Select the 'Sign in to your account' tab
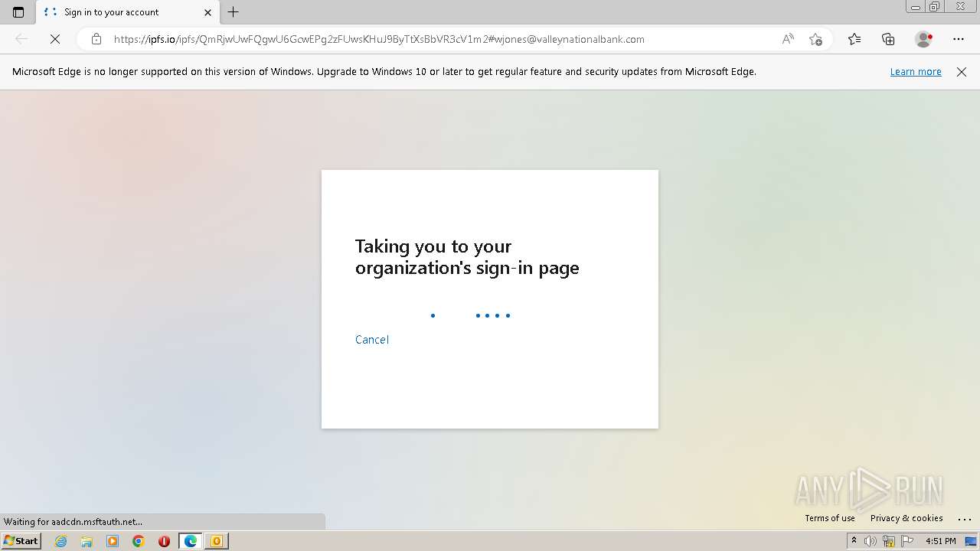 point(128,12)
